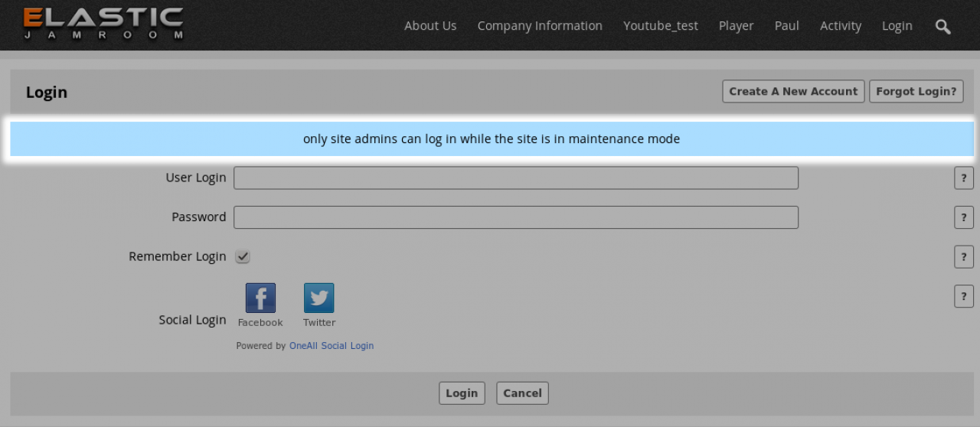Click the OneAll Social Login link
980x427 pixels.
pos(332,346)
